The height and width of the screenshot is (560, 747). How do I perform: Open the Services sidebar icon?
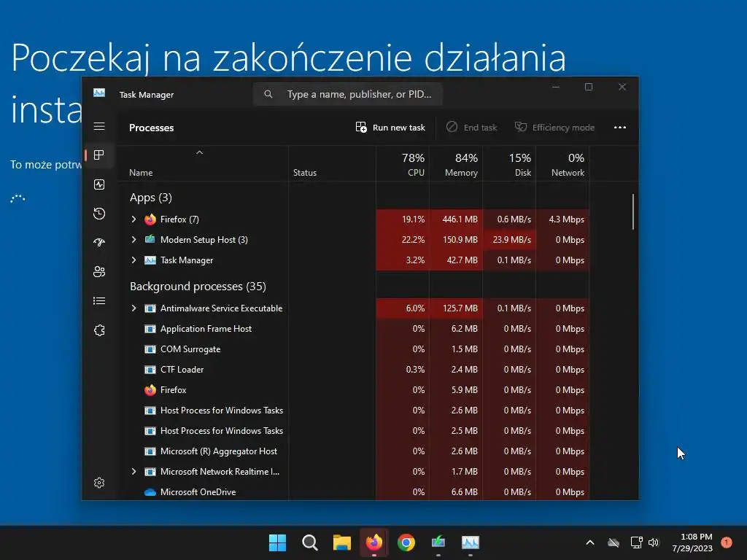click(99, 330)
